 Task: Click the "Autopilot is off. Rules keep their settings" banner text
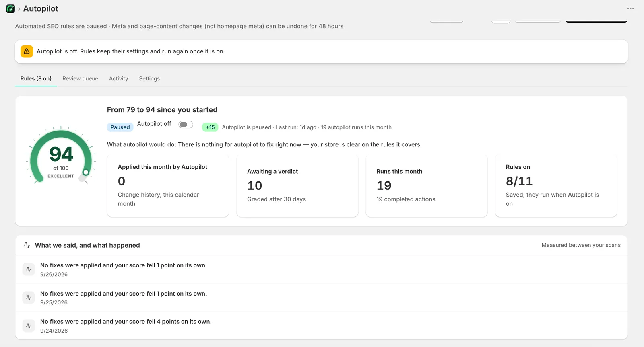[x=131, y=51]
